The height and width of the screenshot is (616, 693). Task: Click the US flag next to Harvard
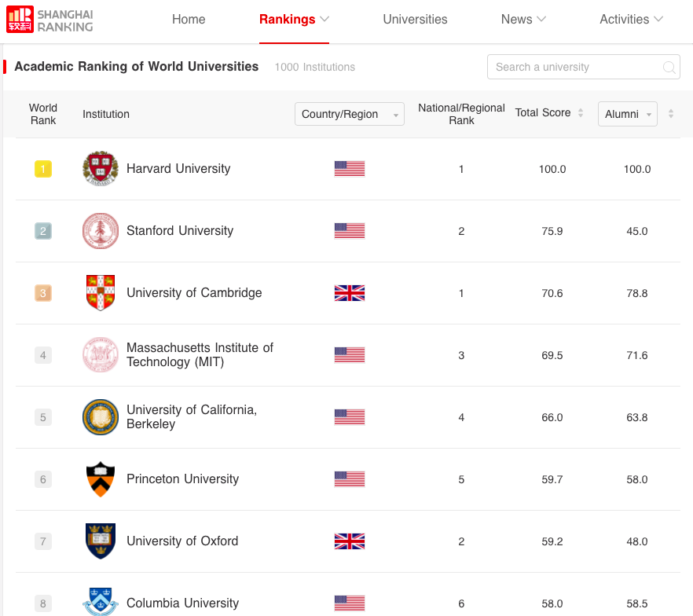(x=349, y=168)
